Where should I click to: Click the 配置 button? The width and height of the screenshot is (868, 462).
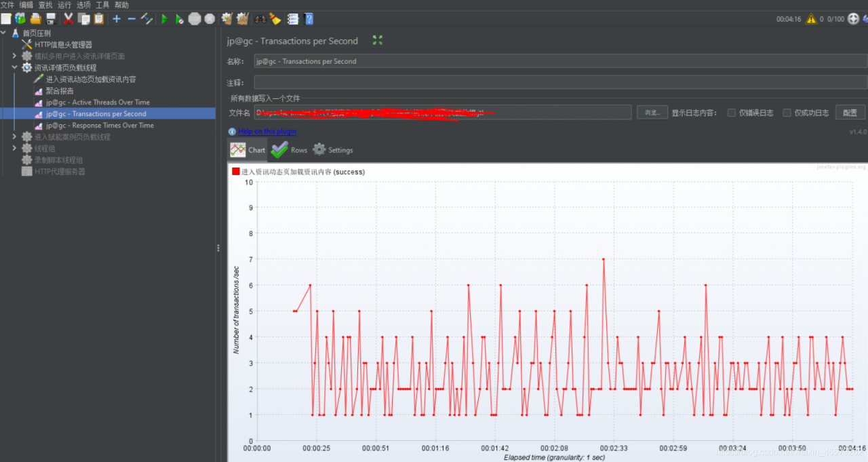click(850, 113)
